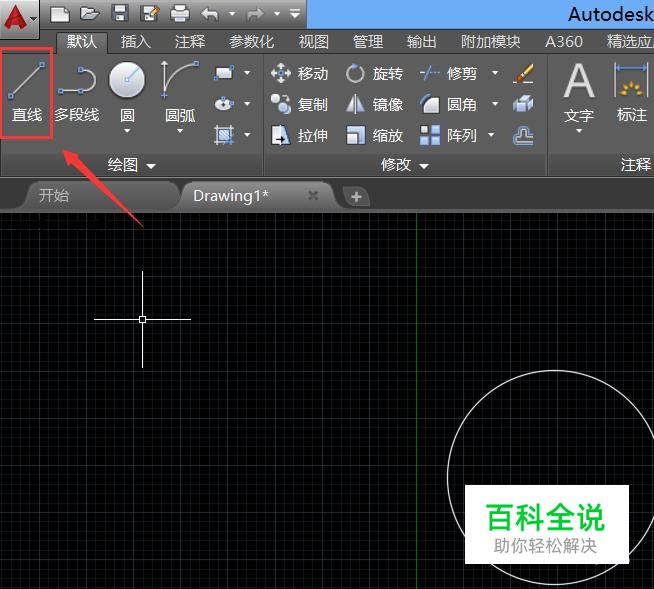Click the Print icon in quick access toolbar

tap(180, 14)
